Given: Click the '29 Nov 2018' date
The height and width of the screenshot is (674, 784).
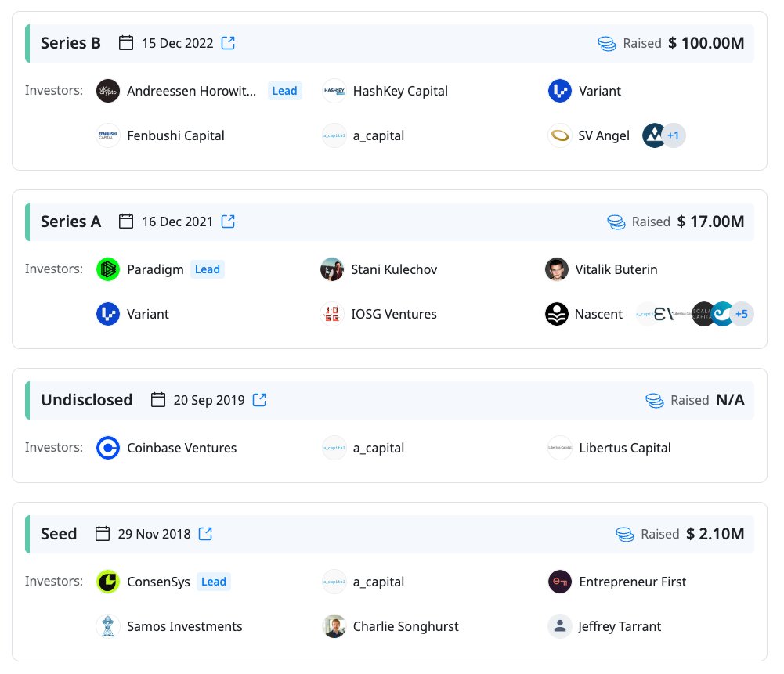Looking at the screenshot, I should (x=154, y=534).
